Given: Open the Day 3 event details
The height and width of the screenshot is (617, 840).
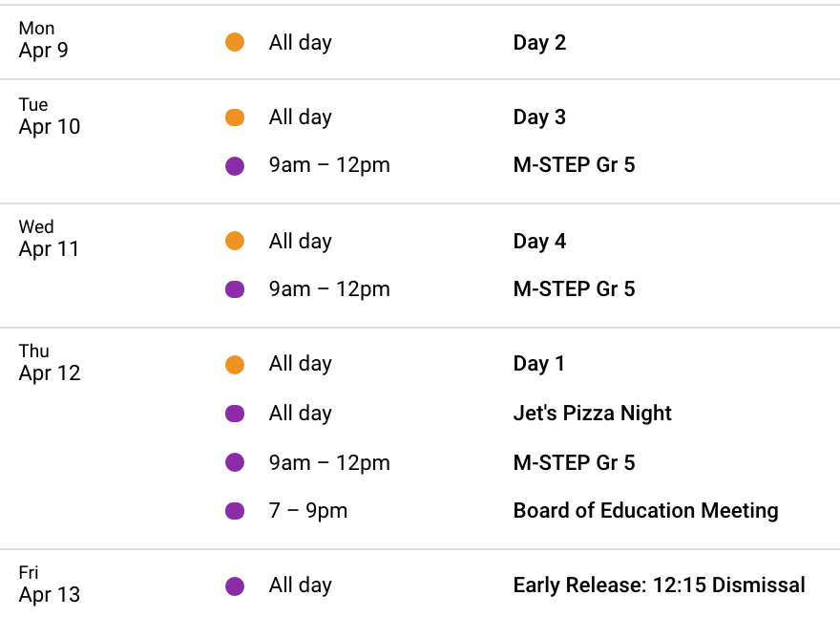Looking at the screenshot, I should coord(539,117).
